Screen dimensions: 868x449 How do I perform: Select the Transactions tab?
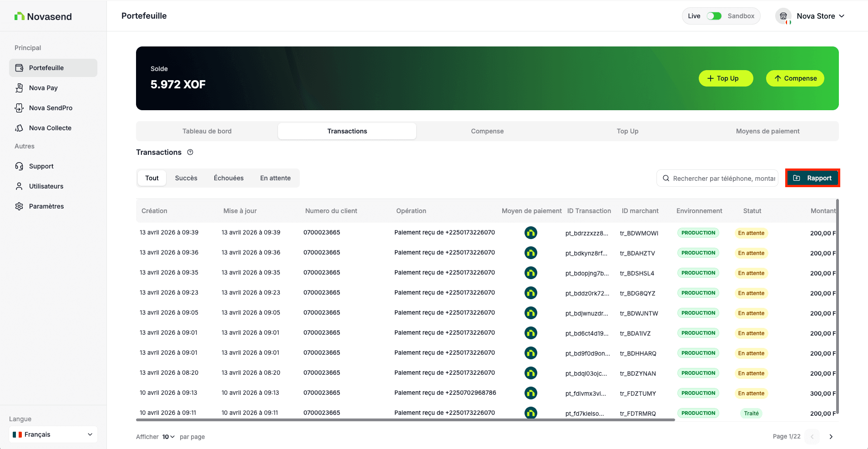347,131
